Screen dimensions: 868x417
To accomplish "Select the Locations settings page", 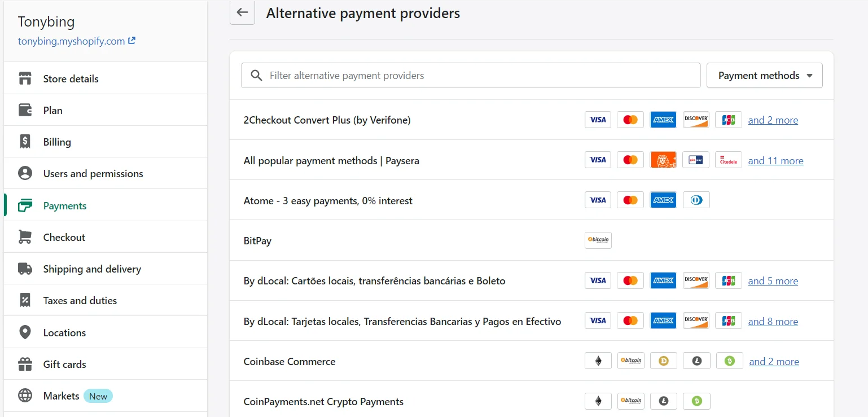I will 64,332.
